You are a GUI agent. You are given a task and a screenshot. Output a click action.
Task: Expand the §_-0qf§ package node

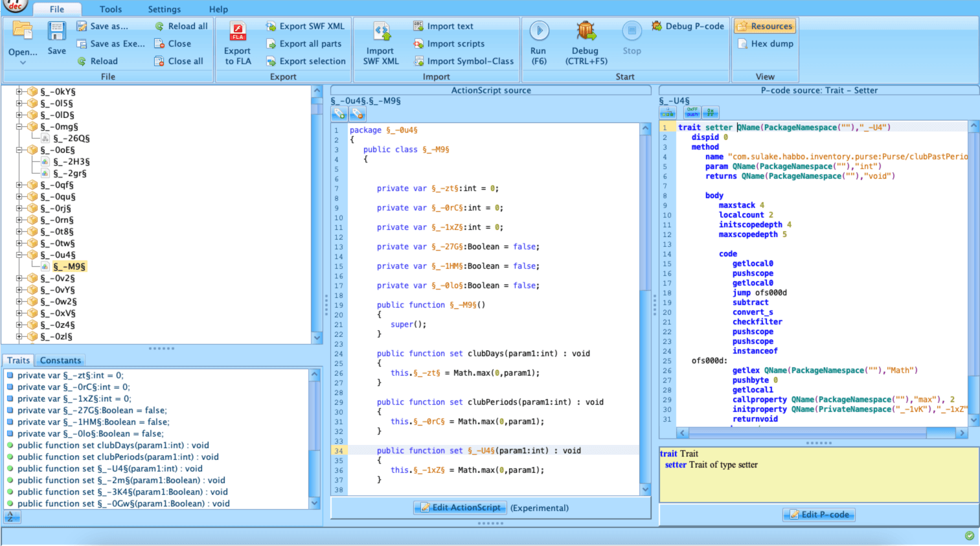19,185
